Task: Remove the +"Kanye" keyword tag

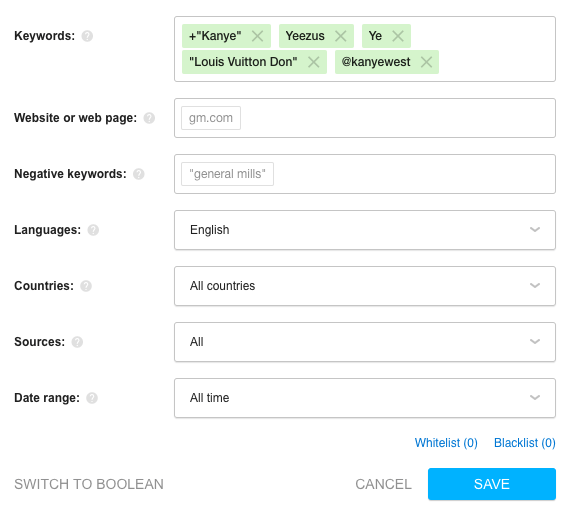Action: 257,36
